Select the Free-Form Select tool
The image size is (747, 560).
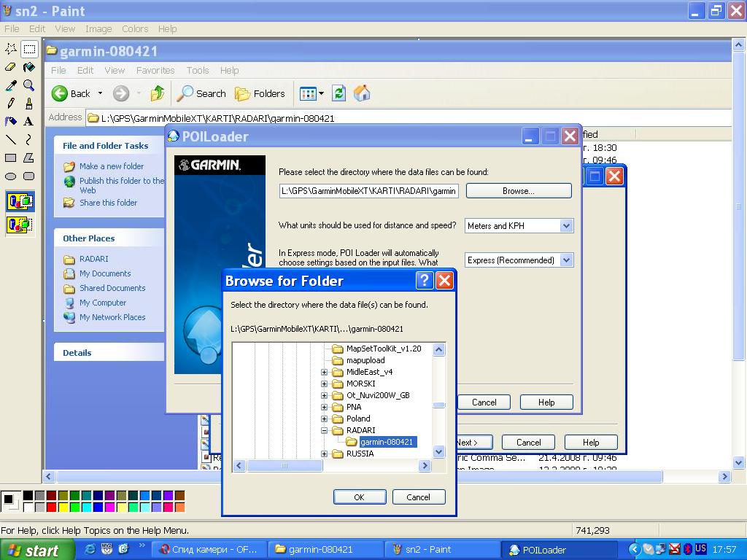tap(10, 50)
